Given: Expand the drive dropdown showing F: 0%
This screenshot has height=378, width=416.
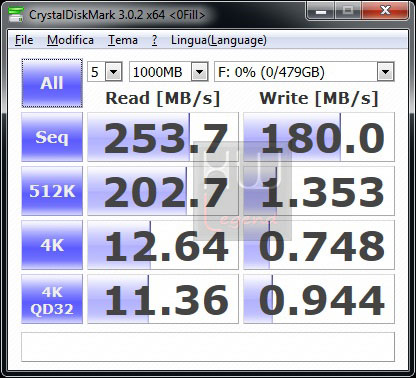Looking at the screenshot, I should pos(385,72).
